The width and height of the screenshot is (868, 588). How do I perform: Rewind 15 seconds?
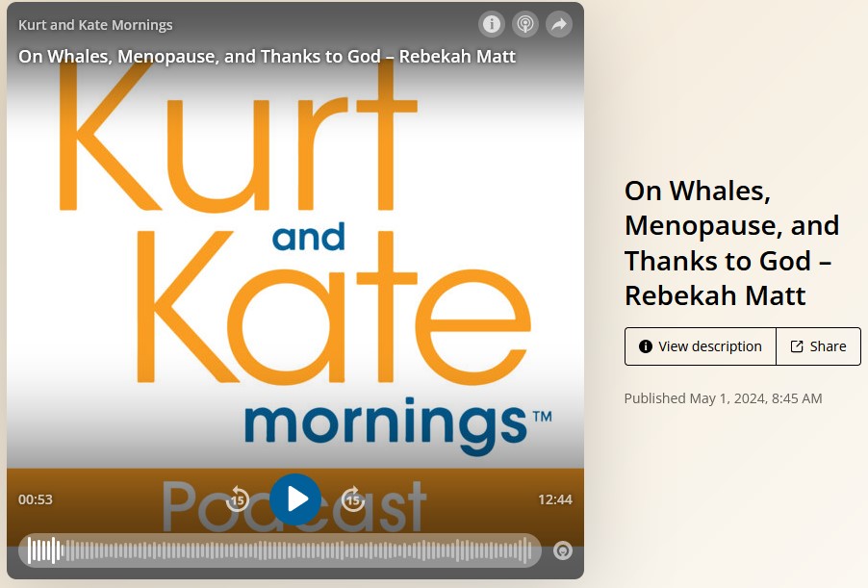coord(238,499)
